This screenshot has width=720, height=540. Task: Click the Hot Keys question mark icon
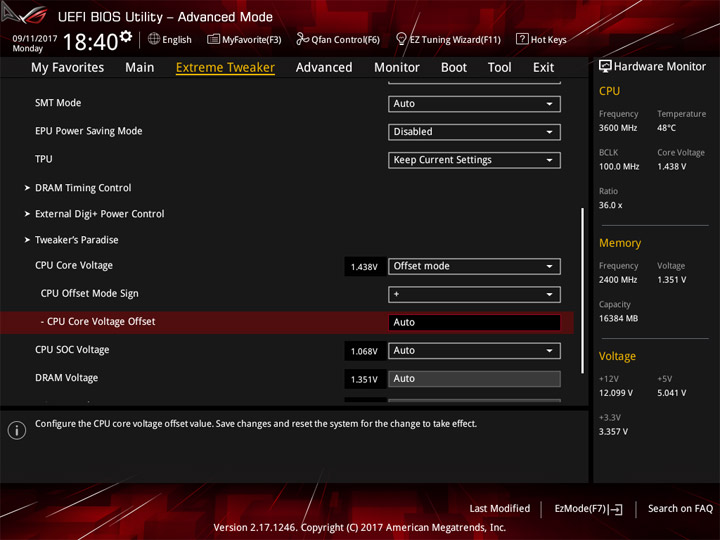(522, 39)
